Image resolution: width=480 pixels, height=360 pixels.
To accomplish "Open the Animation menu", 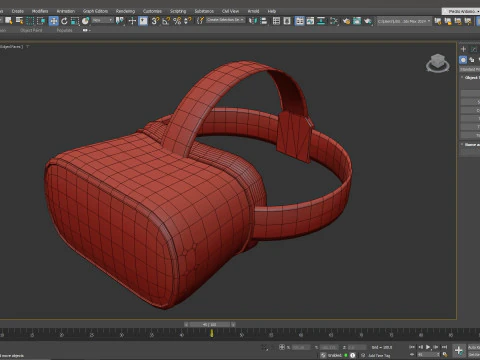I will click(66, 11).
